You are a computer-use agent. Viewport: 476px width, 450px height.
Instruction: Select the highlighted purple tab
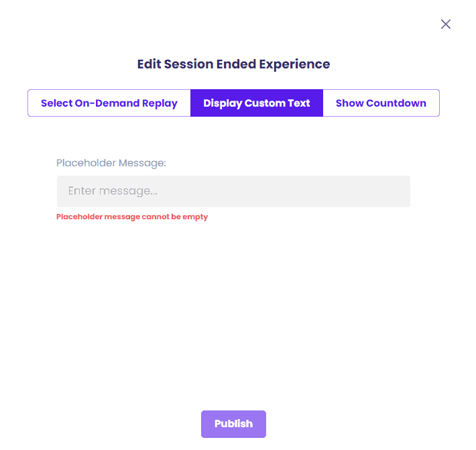pyautogui.click(x=257, y=103)
